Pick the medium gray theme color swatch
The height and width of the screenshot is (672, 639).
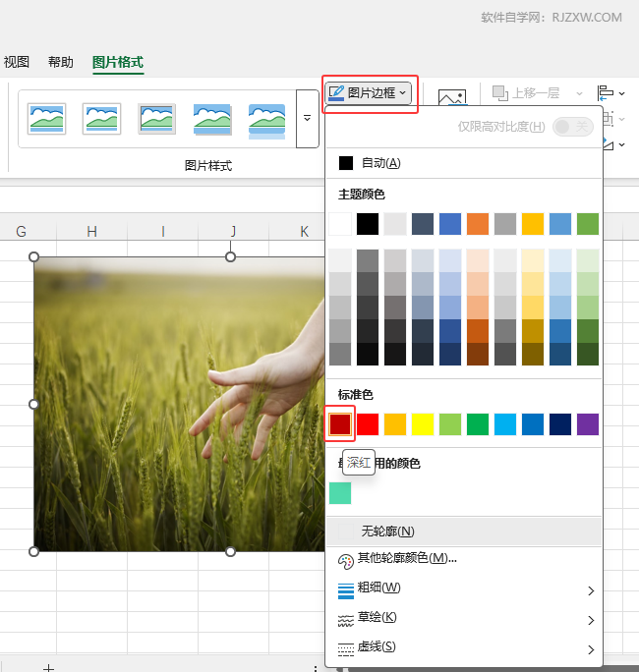[504, 224]
